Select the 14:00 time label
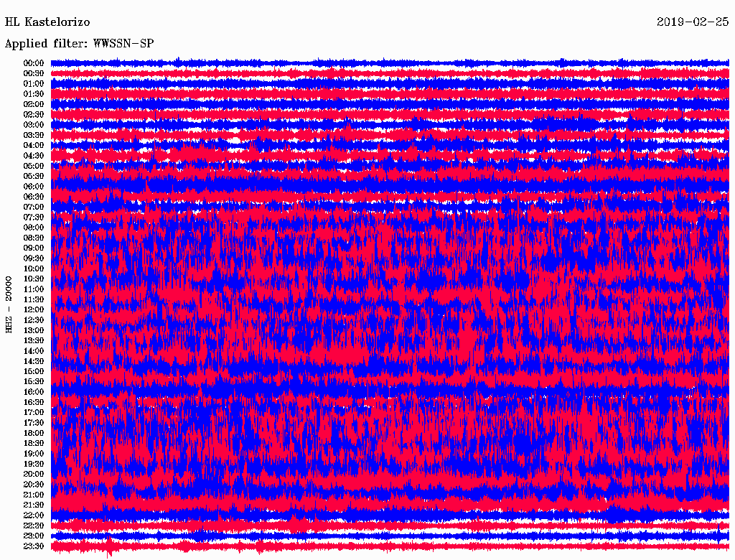 (x=34, y=351)
